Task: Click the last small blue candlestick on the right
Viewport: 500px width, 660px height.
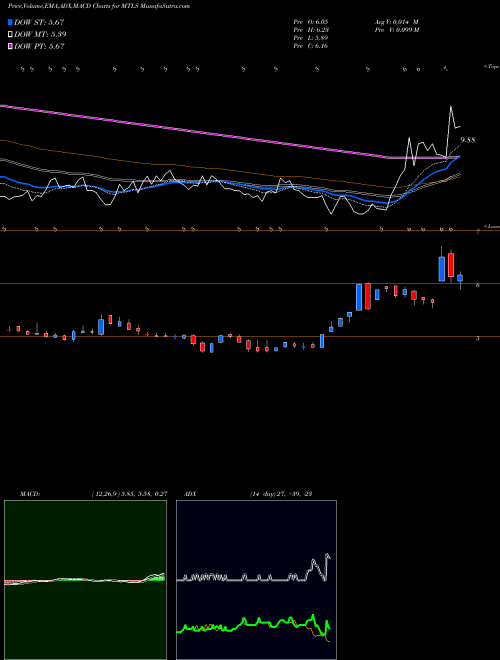Action: 460,278
